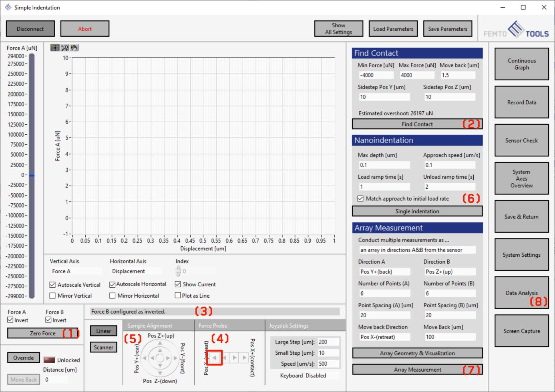Switch to the Linear stage mode

103,331
